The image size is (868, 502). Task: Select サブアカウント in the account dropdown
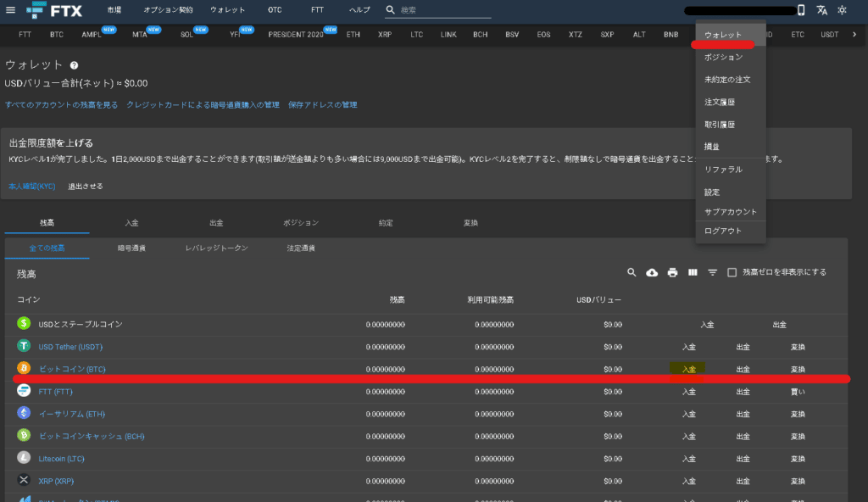[731, 212]
